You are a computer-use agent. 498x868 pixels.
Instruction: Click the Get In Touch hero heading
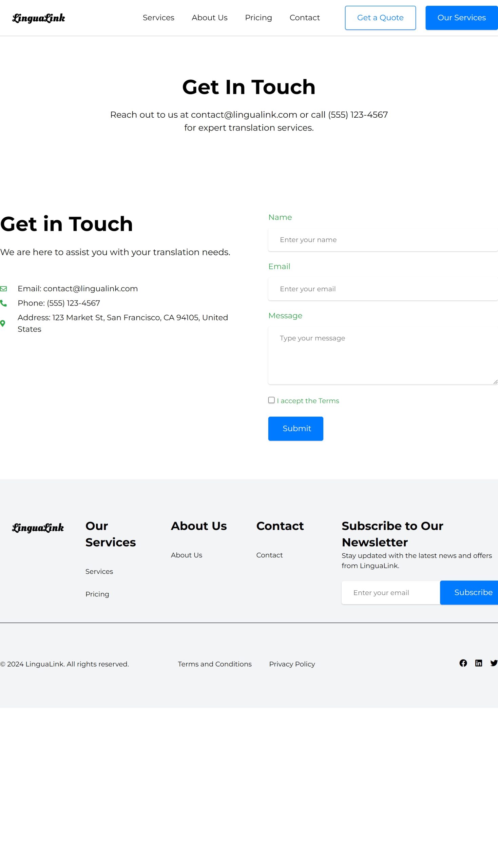pos(249,87)
